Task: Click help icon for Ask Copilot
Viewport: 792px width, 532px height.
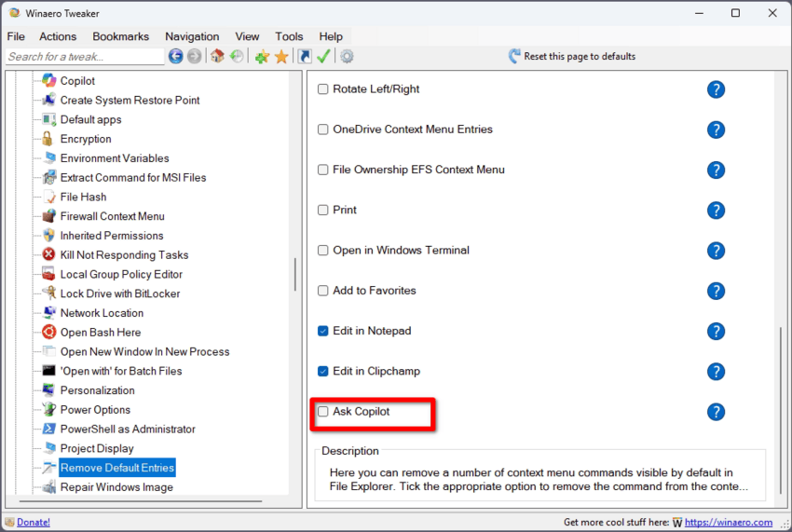Action: [x=716, y=412]
